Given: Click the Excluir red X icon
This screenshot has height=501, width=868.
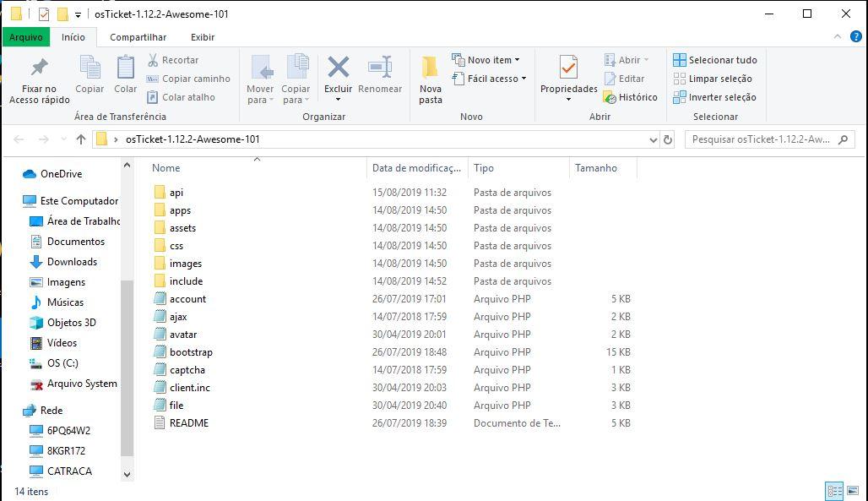Looking at the screenshot, I should (338, 68).
